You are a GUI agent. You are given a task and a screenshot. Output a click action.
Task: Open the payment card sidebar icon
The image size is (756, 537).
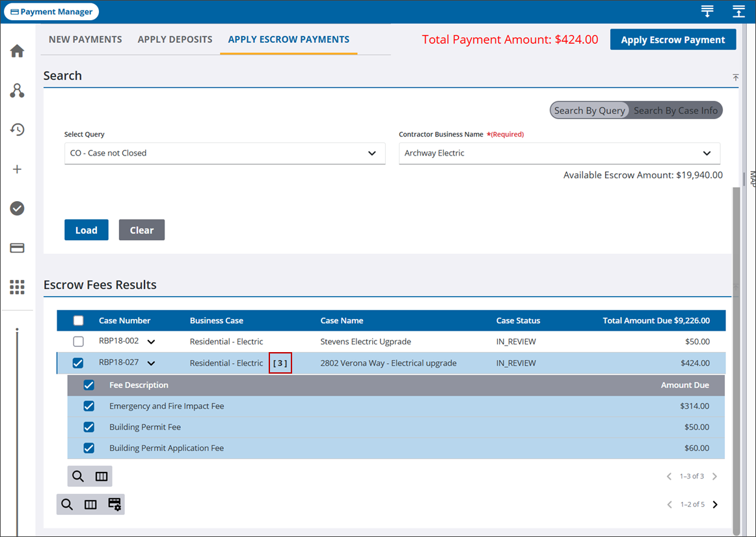[17, 248]
